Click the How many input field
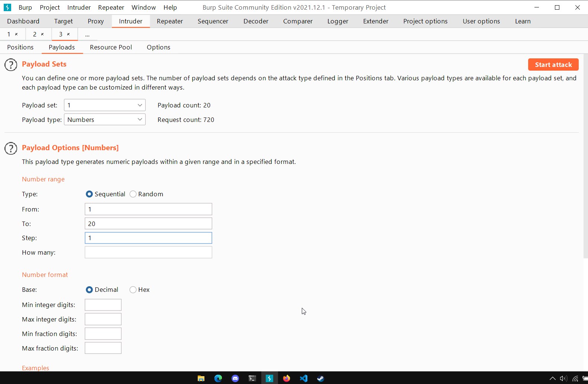Image resolution: width=588 pixels, height=384 pixels. click(x=148, y=252)
